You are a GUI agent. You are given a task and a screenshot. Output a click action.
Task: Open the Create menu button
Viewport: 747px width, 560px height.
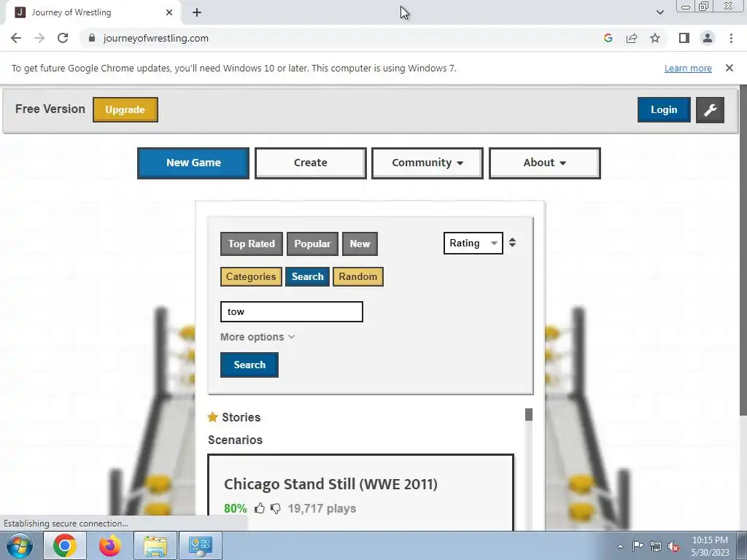click(x=311, y=163)
